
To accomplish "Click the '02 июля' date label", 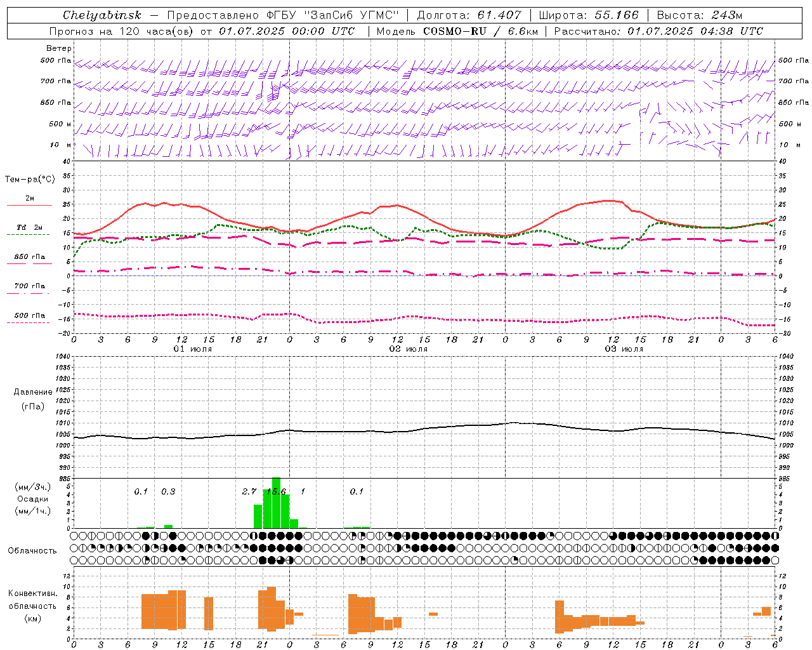I will pyautogui.click(x=409, y=349).
